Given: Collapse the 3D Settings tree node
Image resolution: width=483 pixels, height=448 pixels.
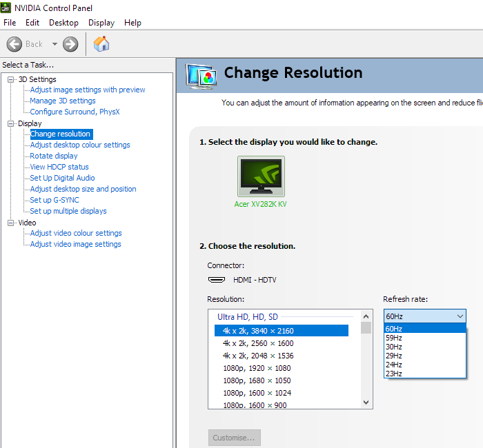Looking at the screenshot, I should 11,80.
